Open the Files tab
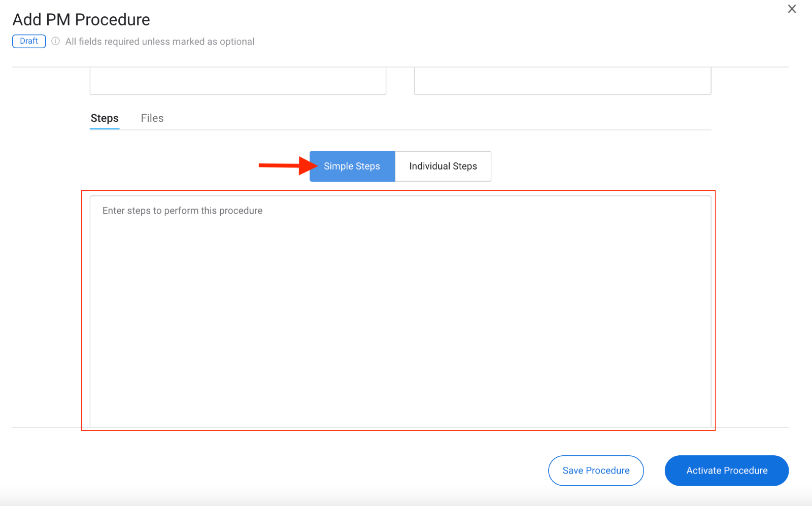The image size is (812, 506). coord(152,118)
